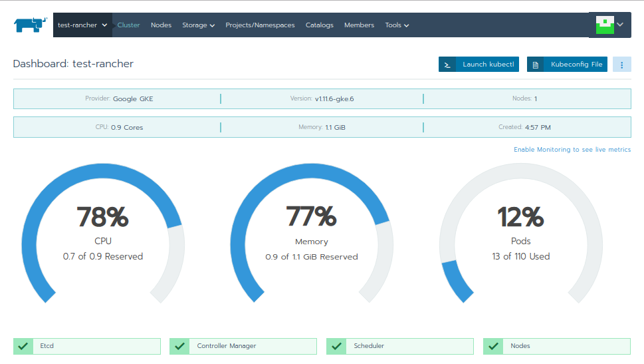
Task: Click the Nodes status checkmark icon
Action: [x=494, y=346]
